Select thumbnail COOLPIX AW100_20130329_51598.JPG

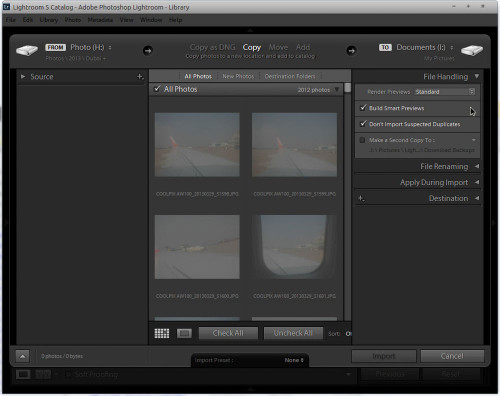197,145
